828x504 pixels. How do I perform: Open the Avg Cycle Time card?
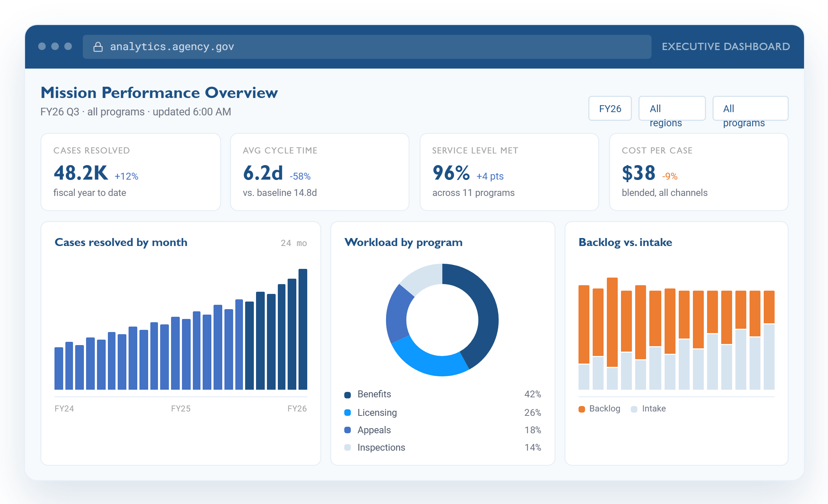[x=320, y=172]
